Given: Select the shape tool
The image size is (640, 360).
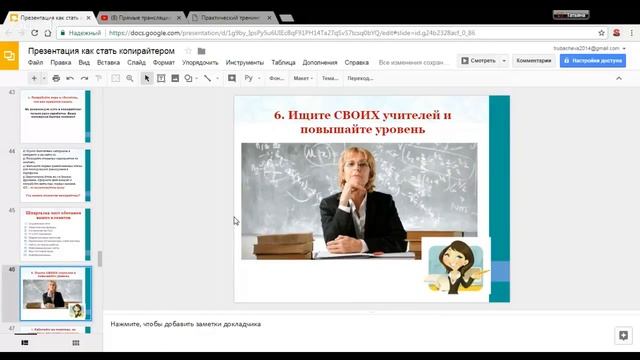Looking at the screenshot, I should tap(188, 78).
